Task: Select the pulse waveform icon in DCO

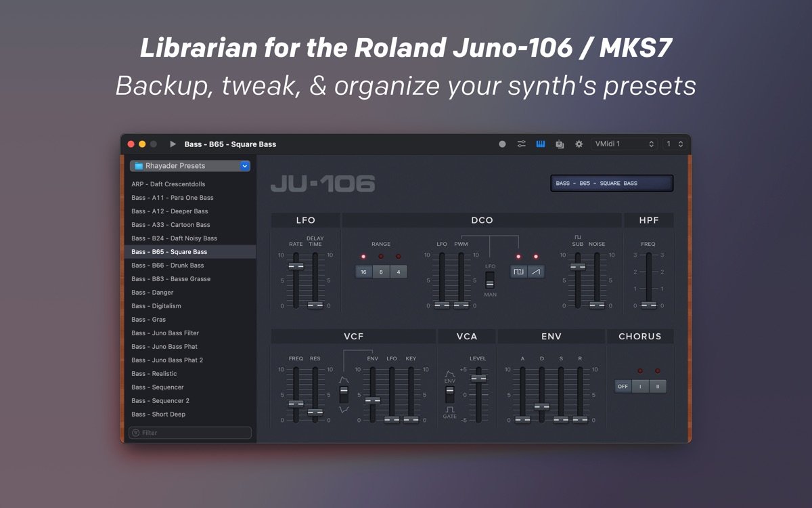Action: pyautogui.click(x=518, y=271)
